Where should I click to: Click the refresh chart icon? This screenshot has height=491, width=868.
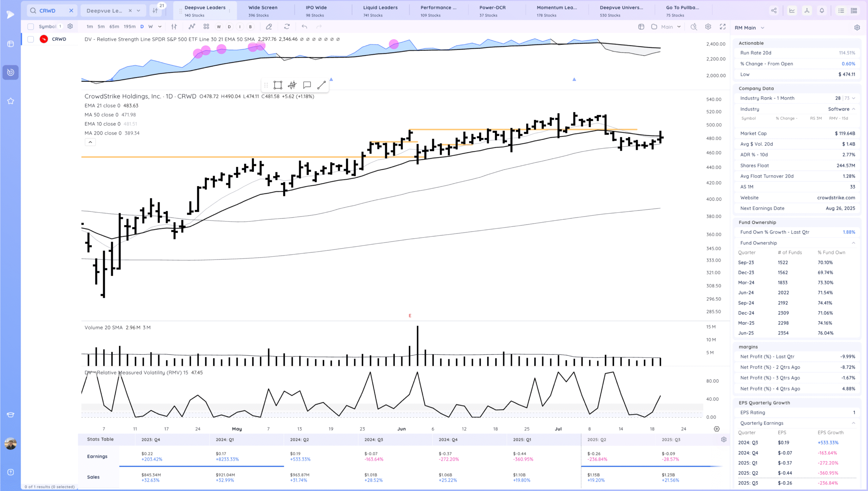click(287, 26)
